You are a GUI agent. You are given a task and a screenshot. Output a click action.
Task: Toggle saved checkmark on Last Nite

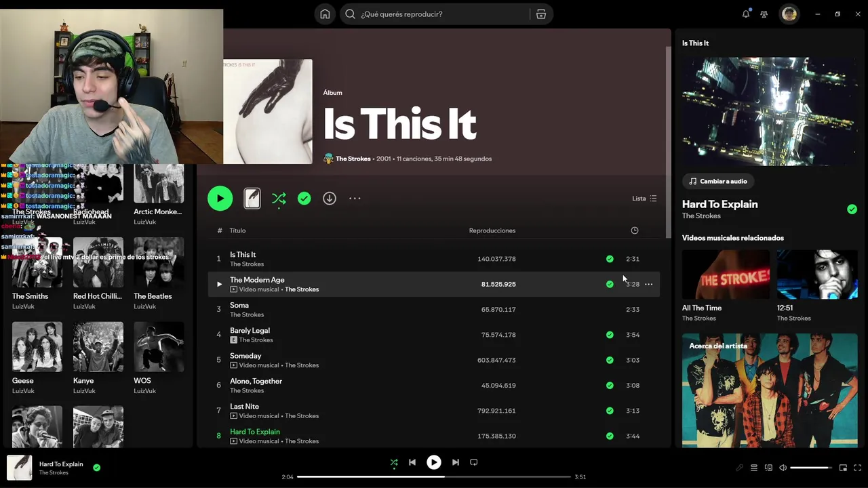610,411
